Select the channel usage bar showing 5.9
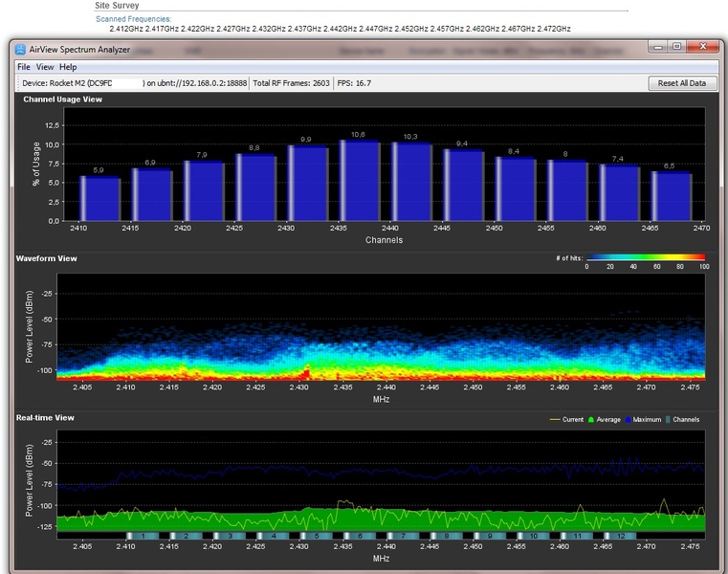728x574 pixels. pos(99,198)
